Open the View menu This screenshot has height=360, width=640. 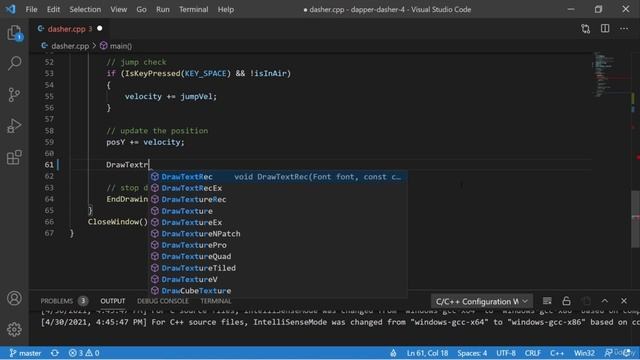118,9
